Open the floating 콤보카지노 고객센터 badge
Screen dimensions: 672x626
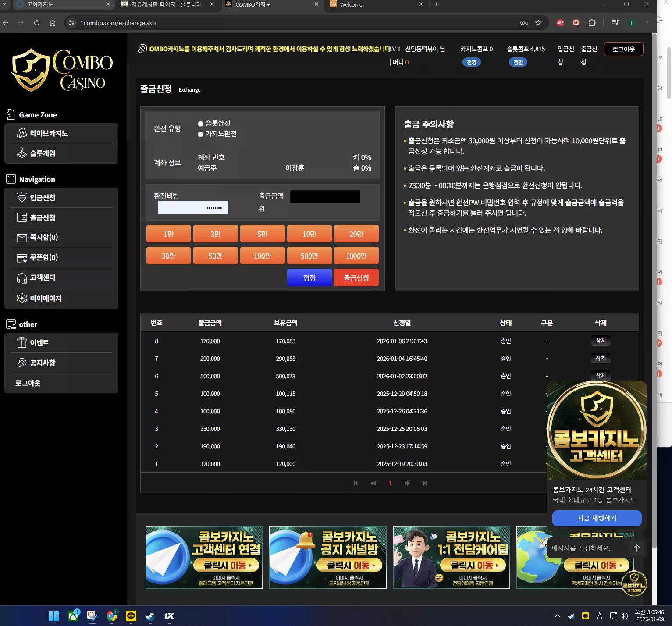[634, 583]
